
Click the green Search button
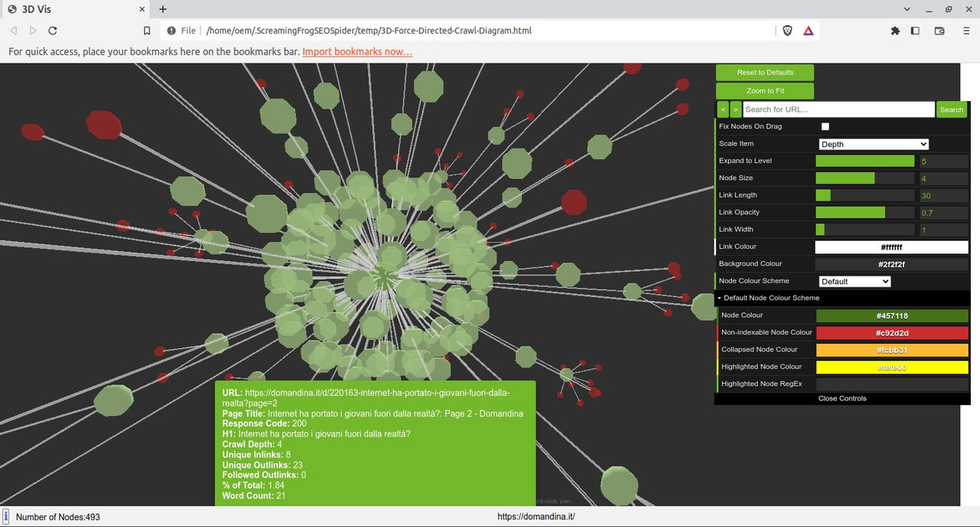pyautogui.click(x=952, y=110)
